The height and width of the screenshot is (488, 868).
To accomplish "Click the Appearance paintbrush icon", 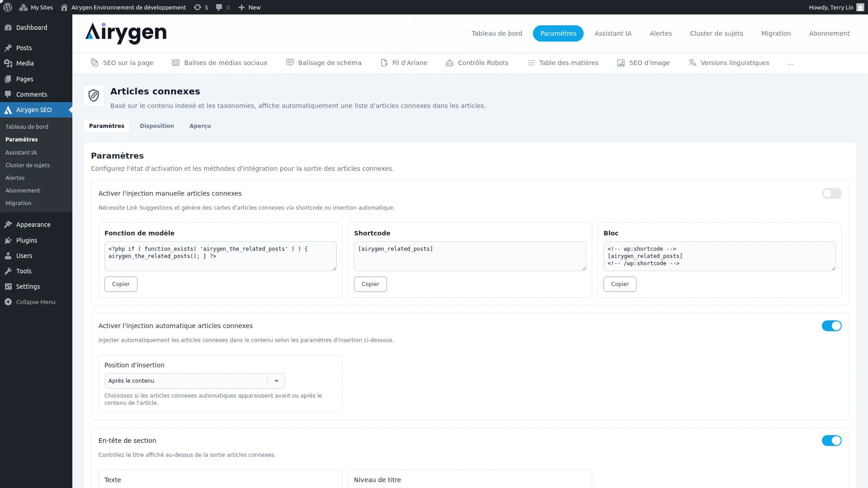I will click(x=8, y=225).
